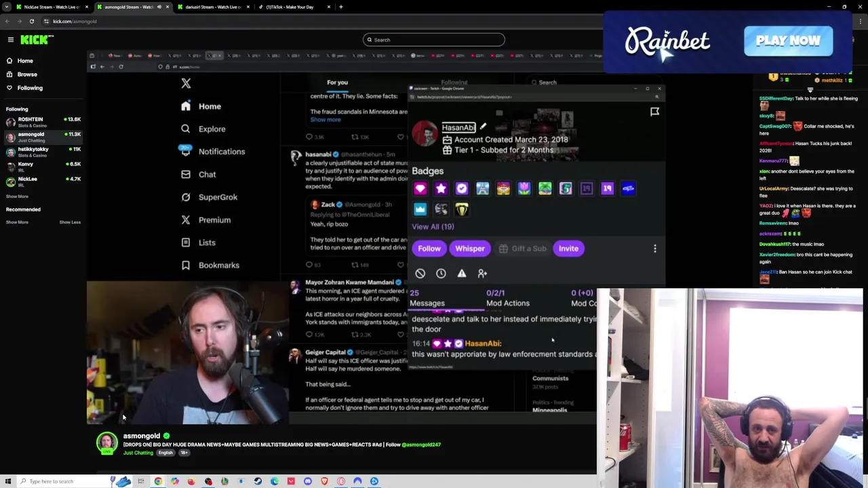Open Bookmarks in X sidebar
868x488 pixels.
coord(210,265)
